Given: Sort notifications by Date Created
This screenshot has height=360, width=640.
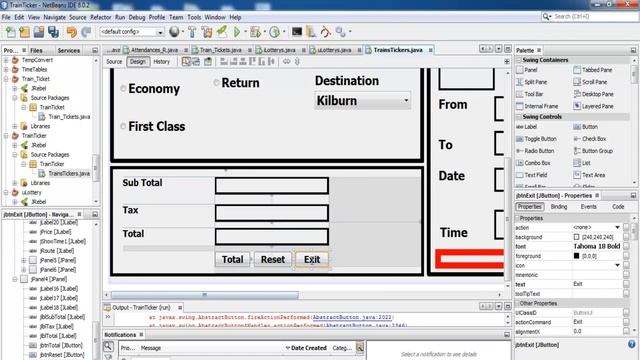Looking at the screenshot, I should pos(309,348).
